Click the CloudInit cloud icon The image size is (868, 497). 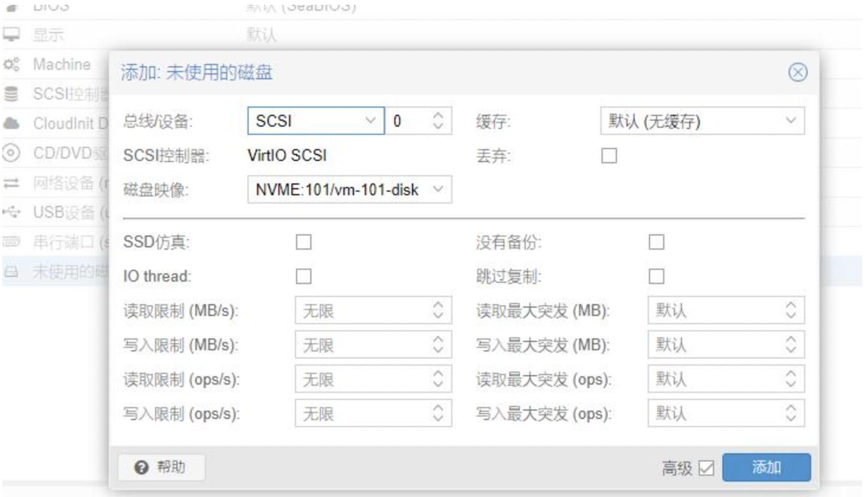pos(11,123)
